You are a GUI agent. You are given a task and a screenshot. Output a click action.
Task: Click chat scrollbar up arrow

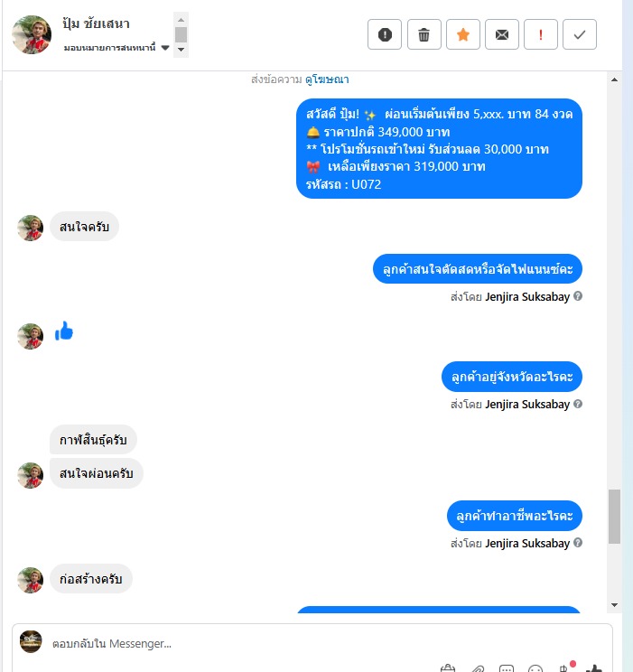point(614,79)
